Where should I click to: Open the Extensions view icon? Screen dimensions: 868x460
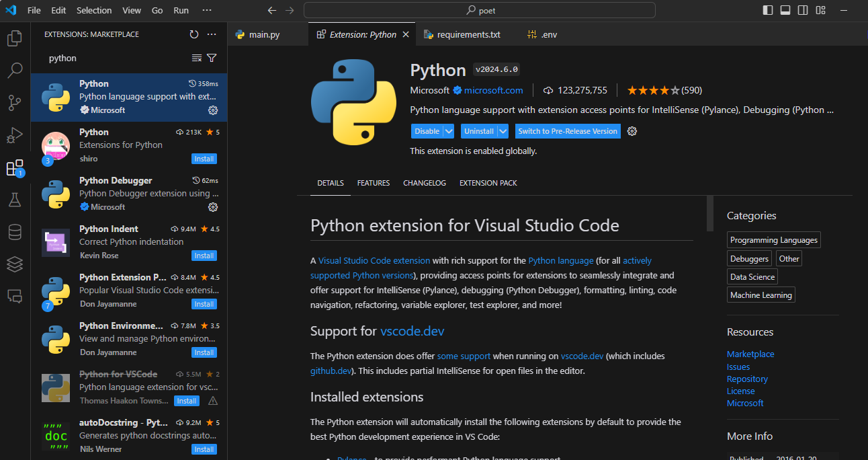[x=15, y=167]
